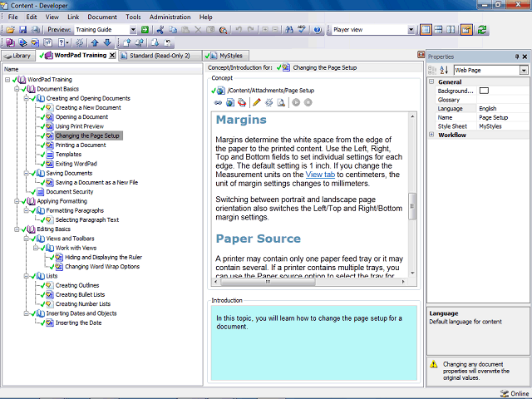Open the question mark icon dropdown arrow
The width and height of the screenshot is (532, 399).
(67, 42)
